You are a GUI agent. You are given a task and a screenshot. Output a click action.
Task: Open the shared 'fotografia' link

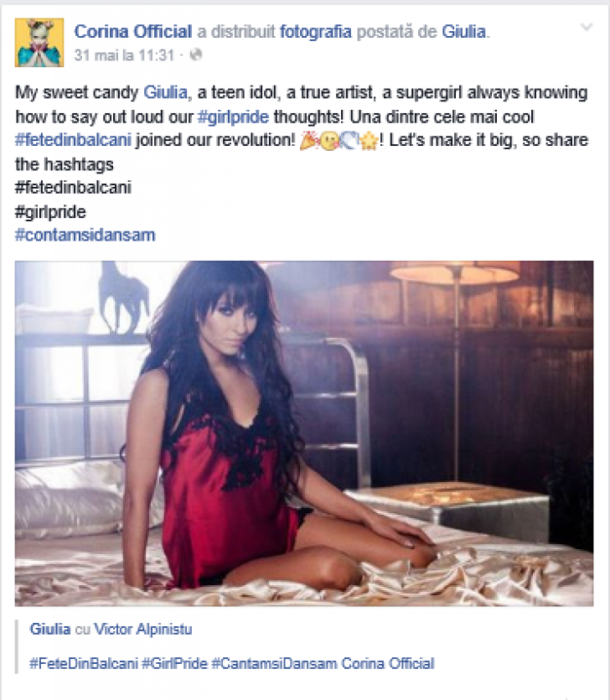[316, 32]
